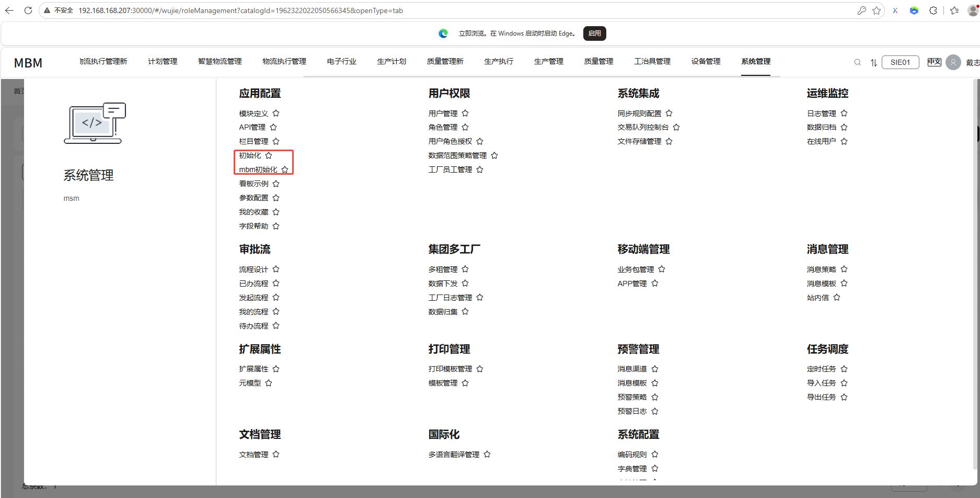Open the user avatar icon
This screenshot has height=498, width=980.
tap(953, 62)
